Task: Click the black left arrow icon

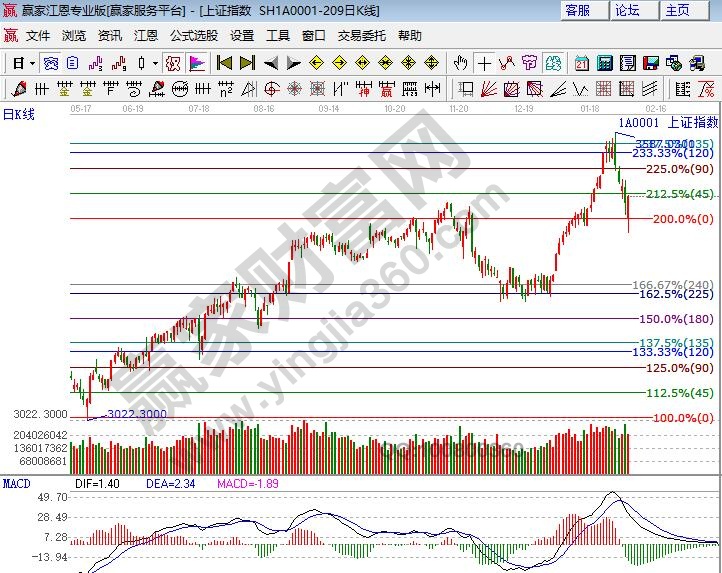Action: point(271,63)
